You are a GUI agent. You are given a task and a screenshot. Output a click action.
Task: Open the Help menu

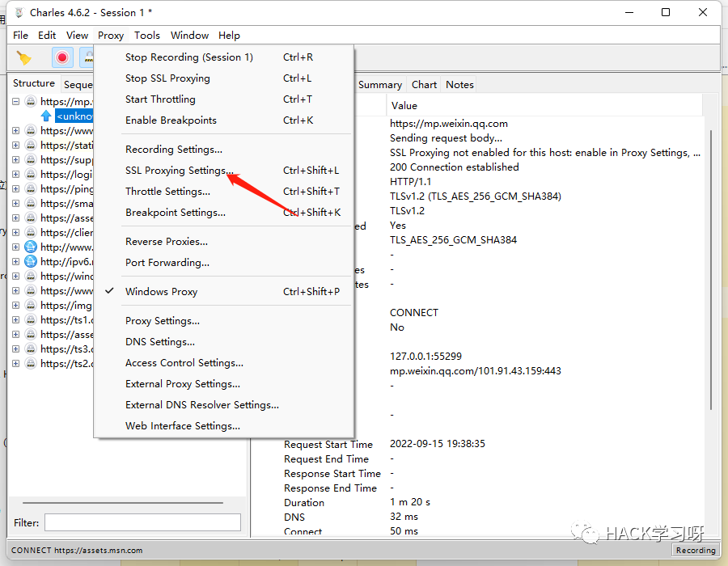[230, 36]
